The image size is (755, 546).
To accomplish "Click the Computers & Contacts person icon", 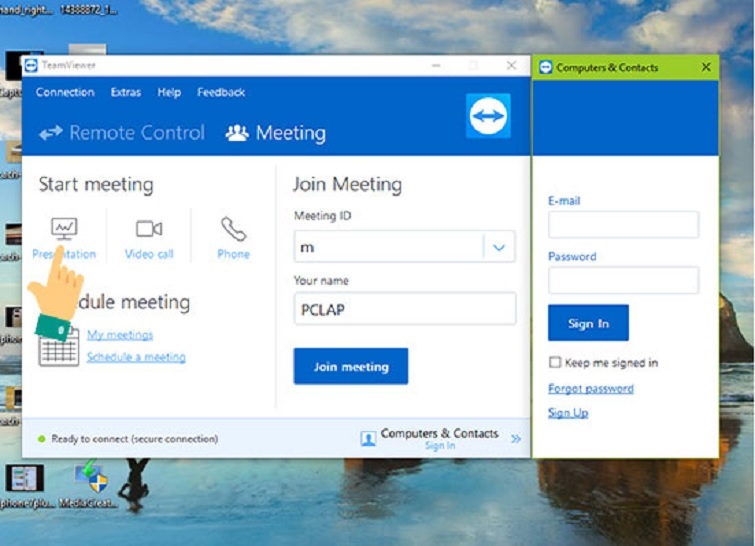I will point(368,439).
